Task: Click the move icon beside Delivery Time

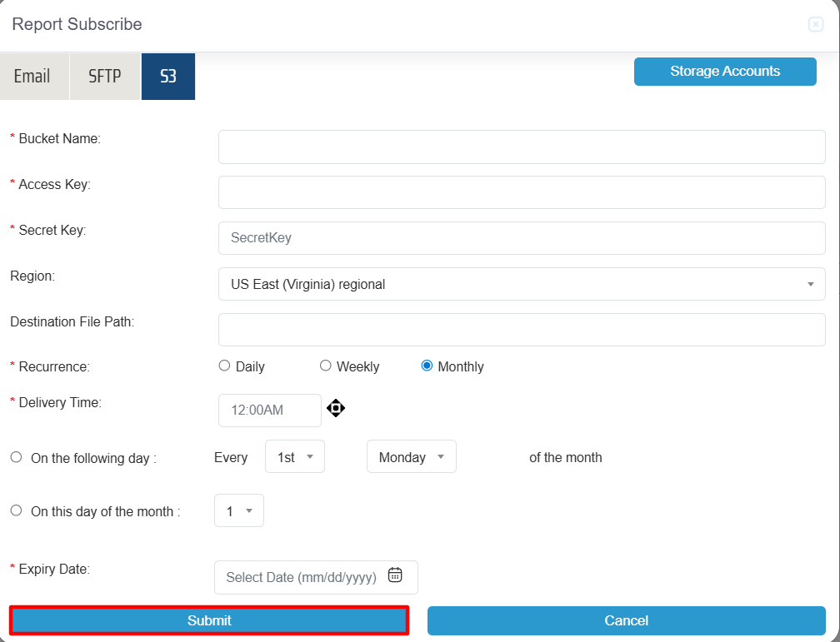Action: click(336, 408)
